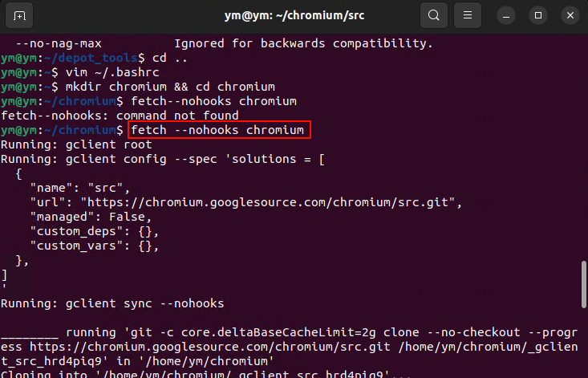Click the '"managed": False,' line
Viewport: 588px width, 378px height.
91,217
